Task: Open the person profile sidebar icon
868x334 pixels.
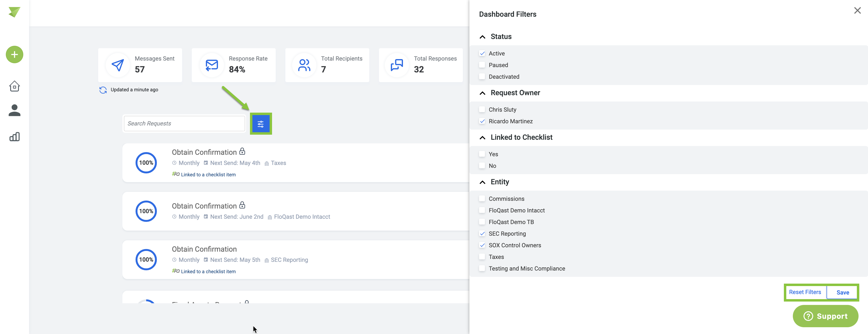Action: click(15, 110)
